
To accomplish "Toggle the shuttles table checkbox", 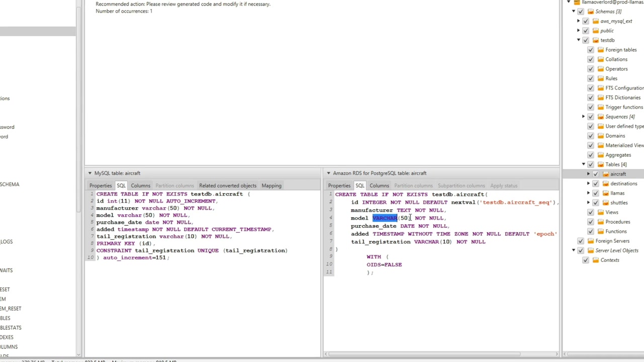I will [596, 203].
